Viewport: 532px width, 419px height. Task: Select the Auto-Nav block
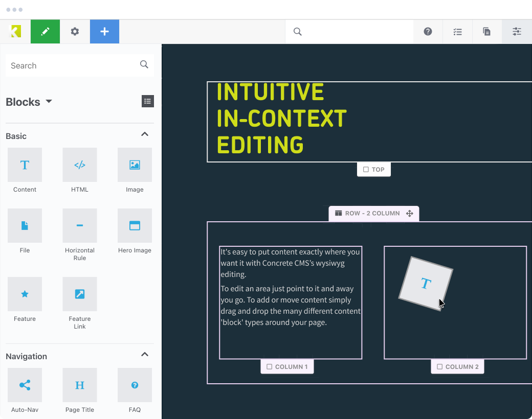pos(25,390)
